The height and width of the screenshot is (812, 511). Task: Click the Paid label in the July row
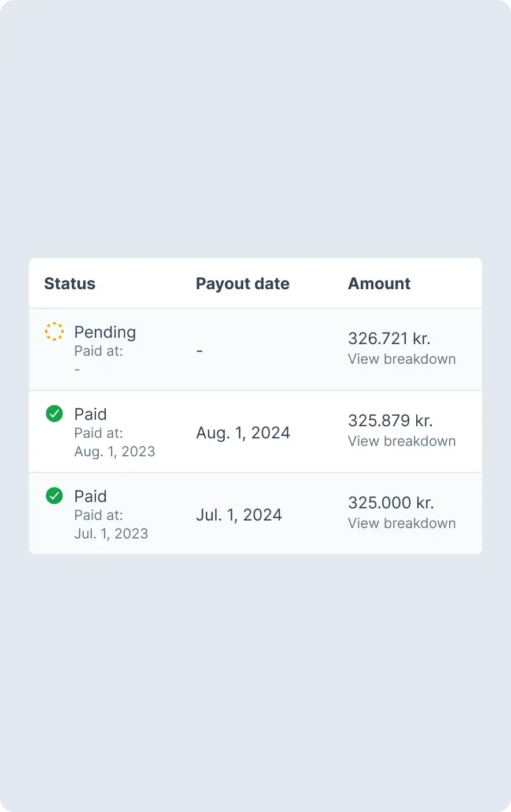point(91,496)
